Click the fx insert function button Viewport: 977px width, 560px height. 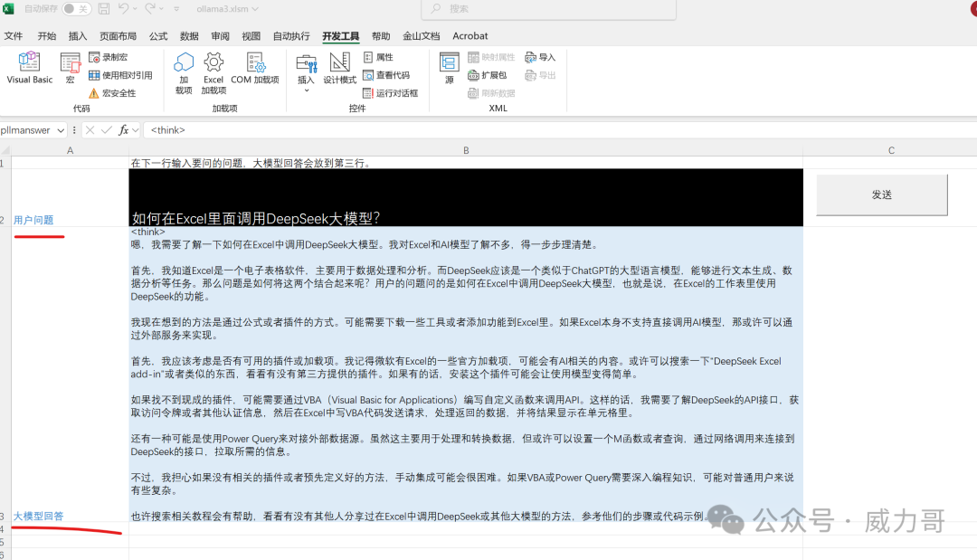coord(124,130)
